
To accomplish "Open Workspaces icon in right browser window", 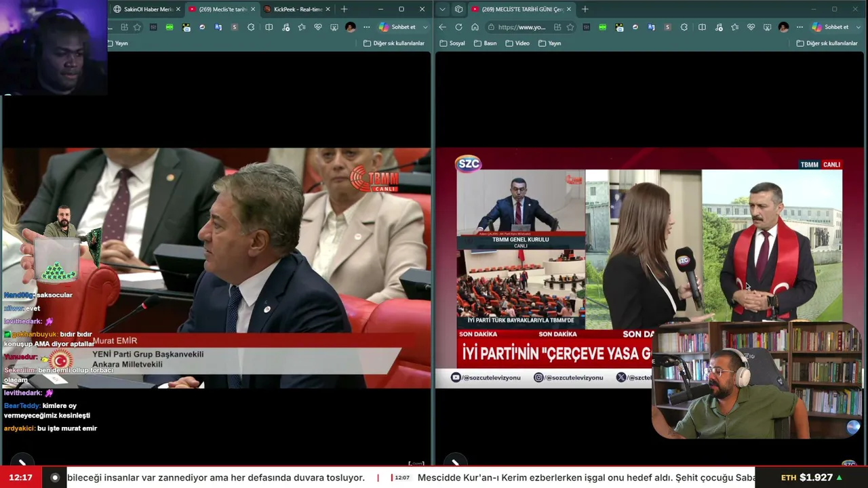I will pyautogui.click(x=458, y=9).
